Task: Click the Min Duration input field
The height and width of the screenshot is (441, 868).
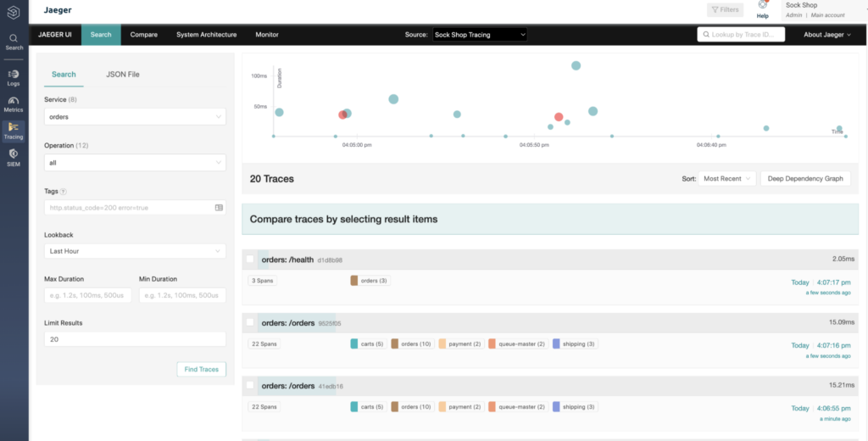Action: point(182,295)
